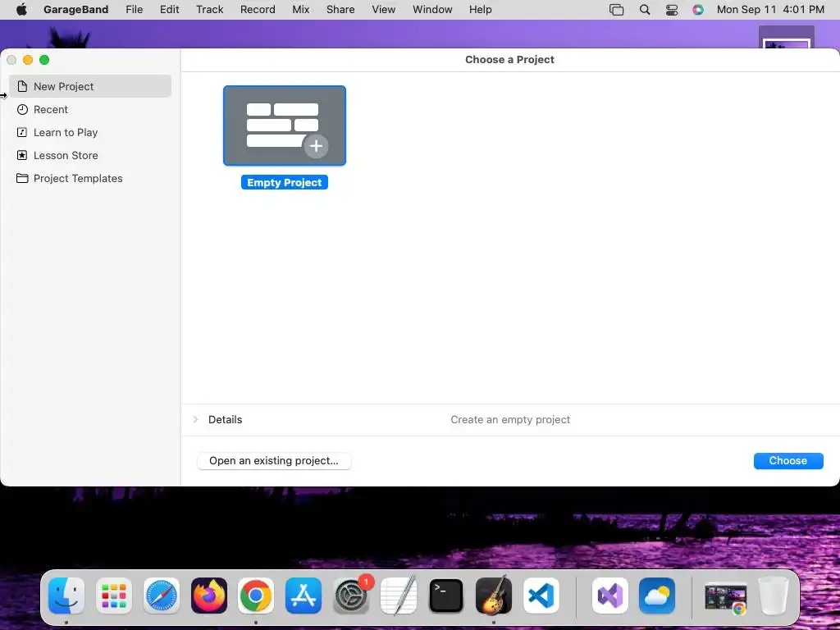Launch Firefox from the Dock

point(209,596)
